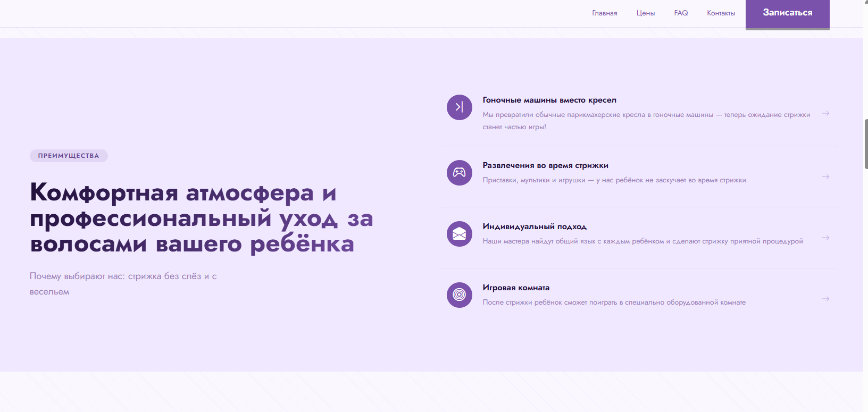Click the target icon beside Игровая комната
This screenshot has height=412, width=868.
click(x=459, y=295)
